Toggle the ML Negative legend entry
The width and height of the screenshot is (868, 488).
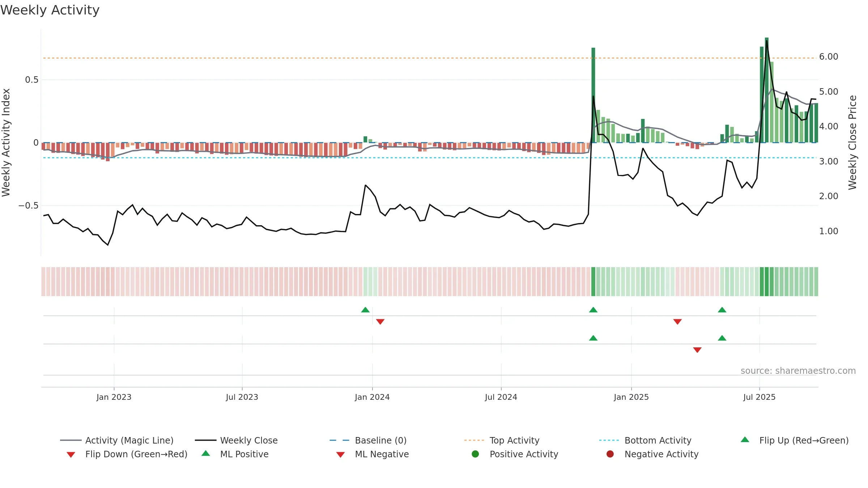(x=373, y=454)
